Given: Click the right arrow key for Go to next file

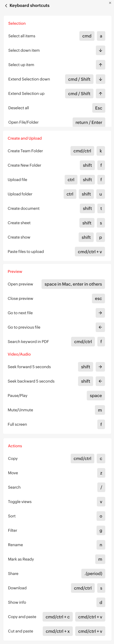Looking at the screenshot, I should pos(100,313).
